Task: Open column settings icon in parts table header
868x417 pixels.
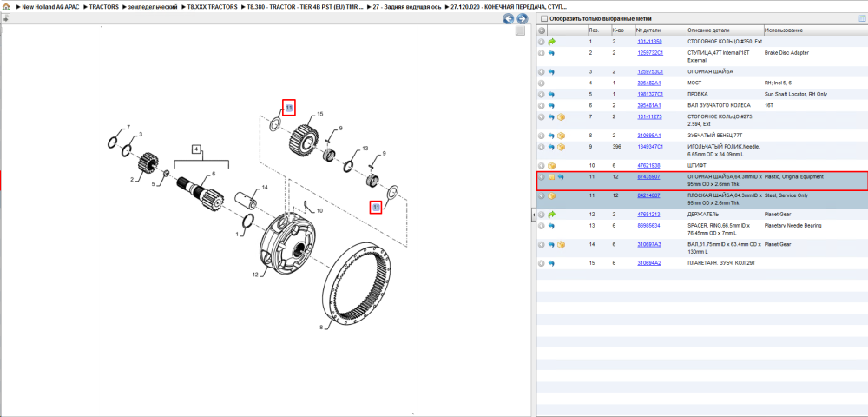Action: 861,18
